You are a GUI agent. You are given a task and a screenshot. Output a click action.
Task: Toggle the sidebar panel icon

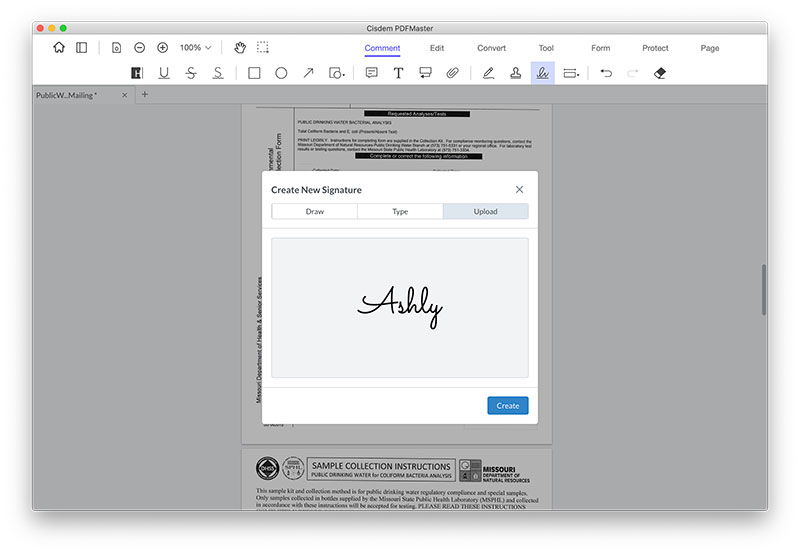pyautogui.click(x=82, y=47)
